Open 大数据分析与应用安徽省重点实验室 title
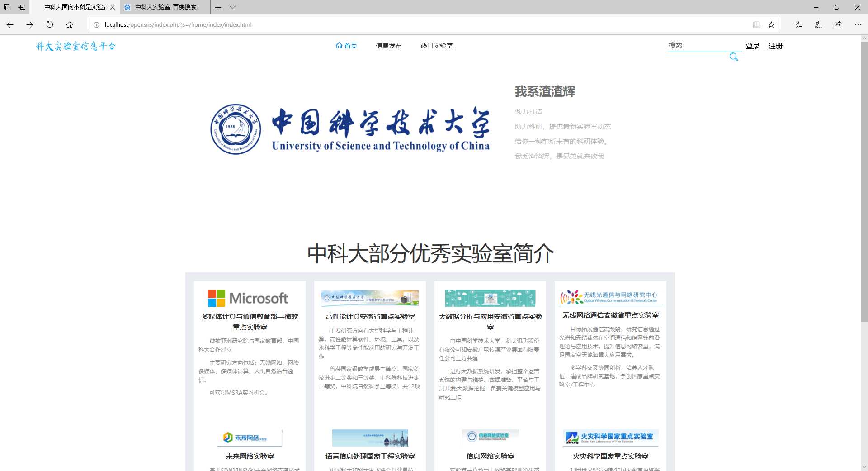 490,322
